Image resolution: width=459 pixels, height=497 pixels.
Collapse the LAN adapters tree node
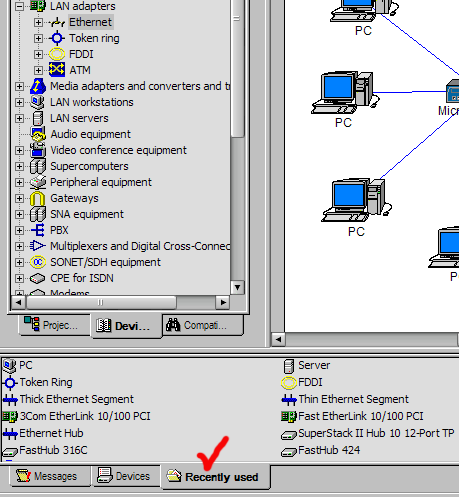[19, 6]
